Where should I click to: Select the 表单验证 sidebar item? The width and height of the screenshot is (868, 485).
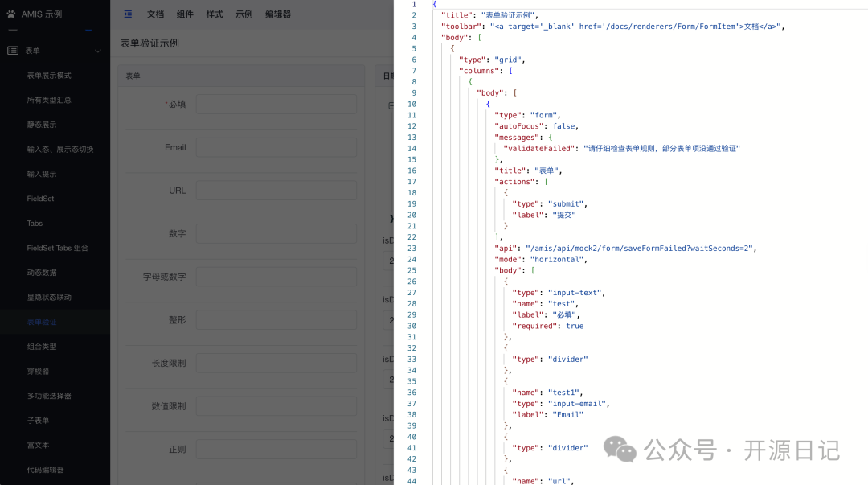[42, 322]
